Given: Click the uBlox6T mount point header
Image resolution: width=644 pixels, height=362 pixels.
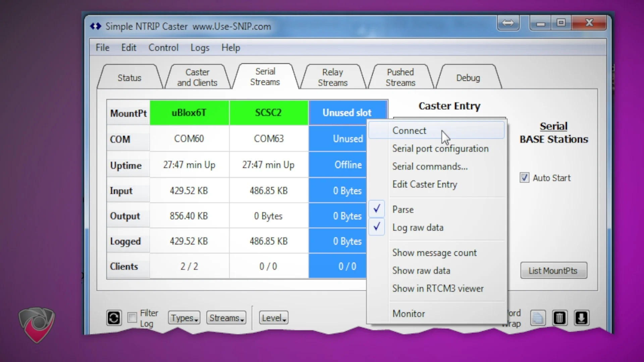Looking at the screenshot, I should 189,113.
